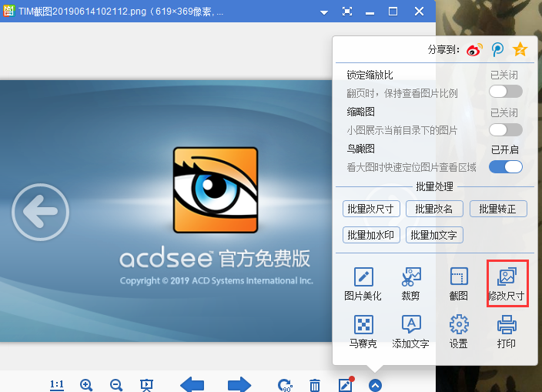Choose the 添加文字 add text tool

[411, 331]
